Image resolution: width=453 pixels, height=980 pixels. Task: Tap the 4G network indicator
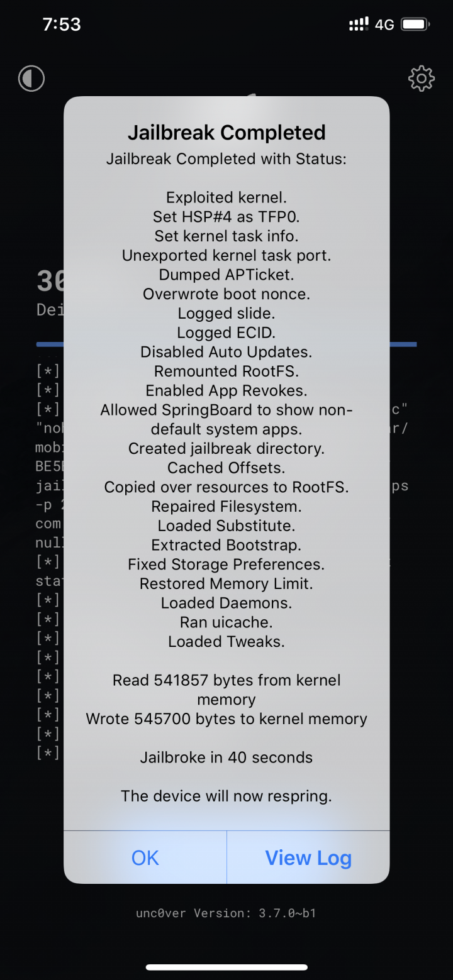point(384,25)
